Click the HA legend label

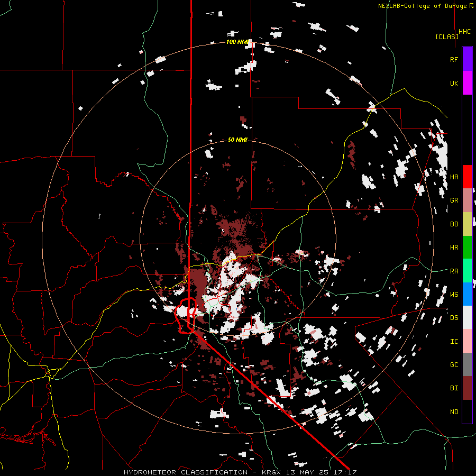(454, 177)
